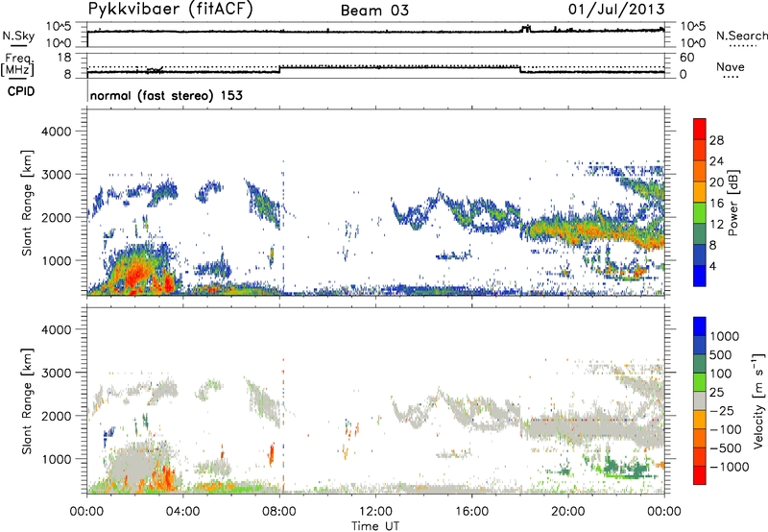Viewport: 768px width, 532px height.
Task: Click the light green power colorbar segment near 12
Action: point(700,212)
